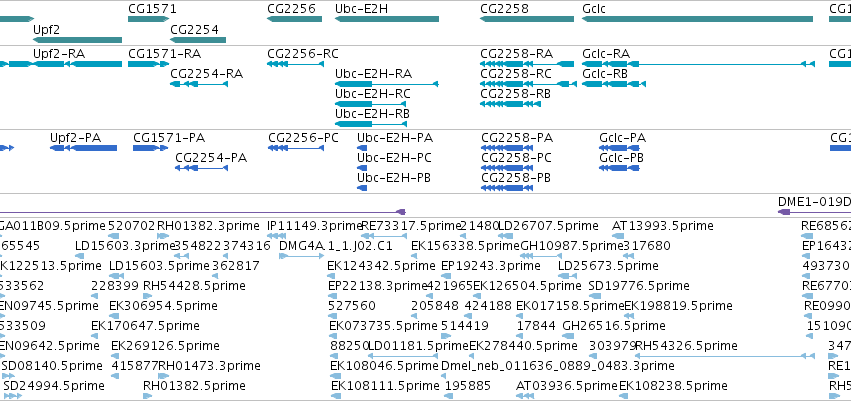851x401 pixels.
Task: Select EST EK108238.5prime
Action: [673, 386]
